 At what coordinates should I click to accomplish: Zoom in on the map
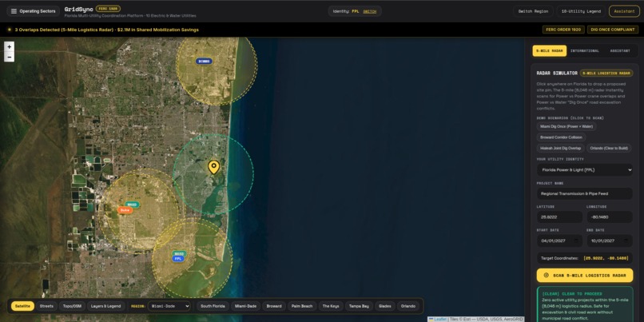tap(9, 47)
